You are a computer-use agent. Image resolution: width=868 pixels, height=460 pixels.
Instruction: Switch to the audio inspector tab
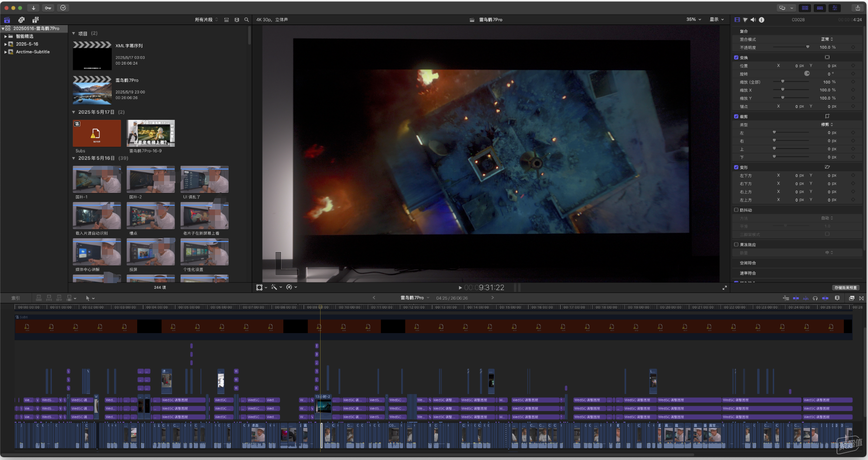click(x=753, y=20)
